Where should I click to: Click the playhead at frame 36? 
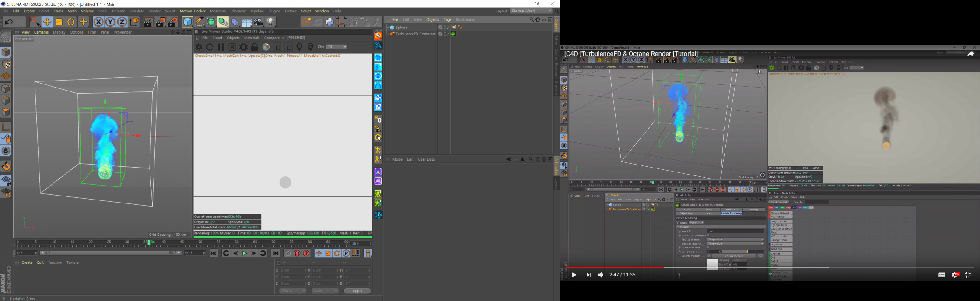149,242
